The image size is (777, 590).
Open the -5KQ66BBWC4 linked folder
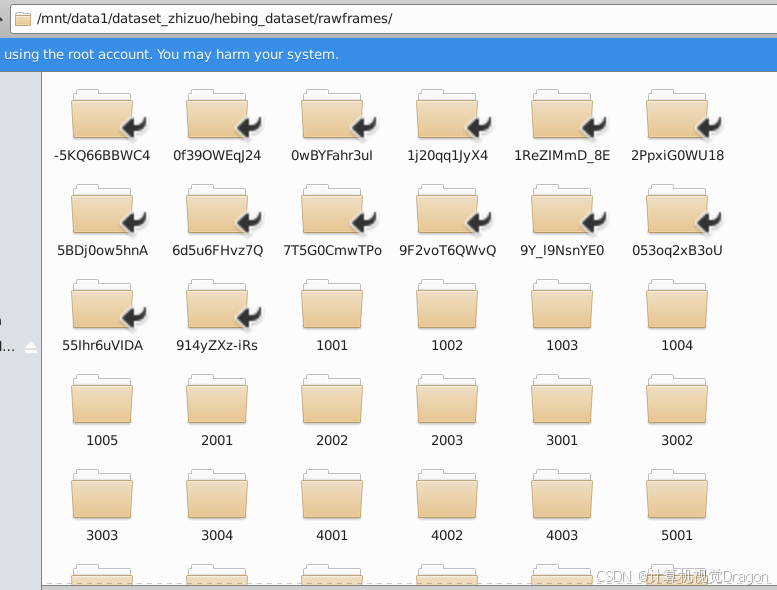tap(102, 114)
